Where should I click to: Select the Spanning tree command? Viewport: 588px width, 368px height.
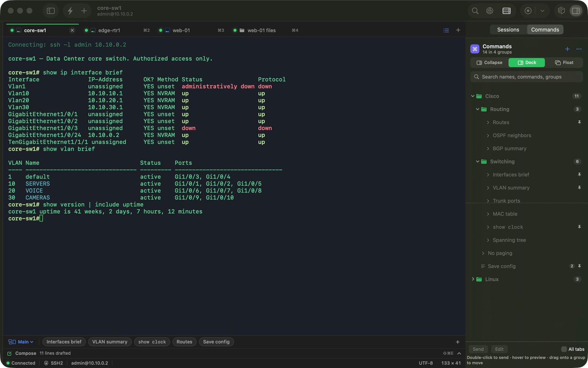tap(527, 240)
